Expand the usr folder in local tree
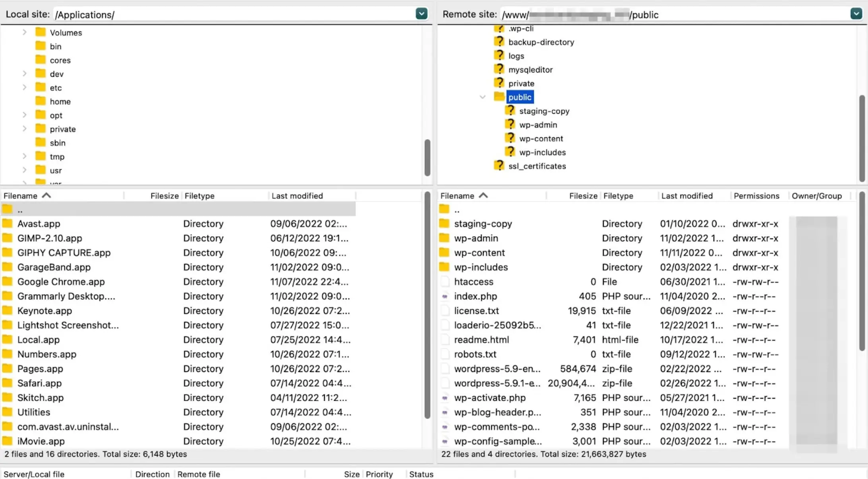This screenshot has width=868, height=479. (x=25, y=170)
